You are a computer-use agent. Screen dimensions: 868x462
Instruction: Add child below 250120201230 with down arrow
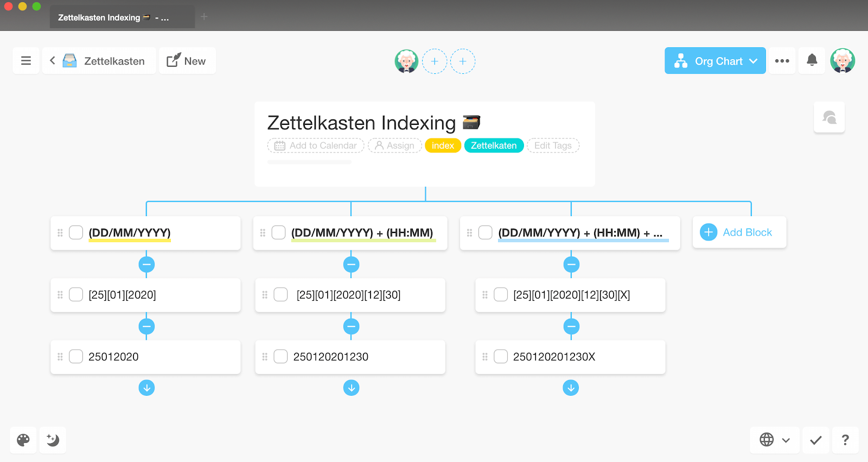click(x=351, y=388)
